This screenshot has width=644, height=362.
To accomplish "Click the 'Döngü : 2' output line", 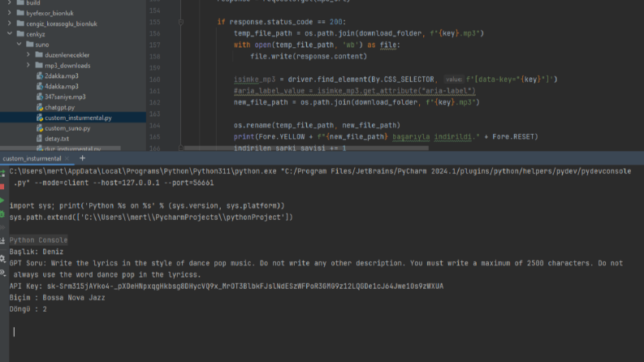I will click(28, 309).
